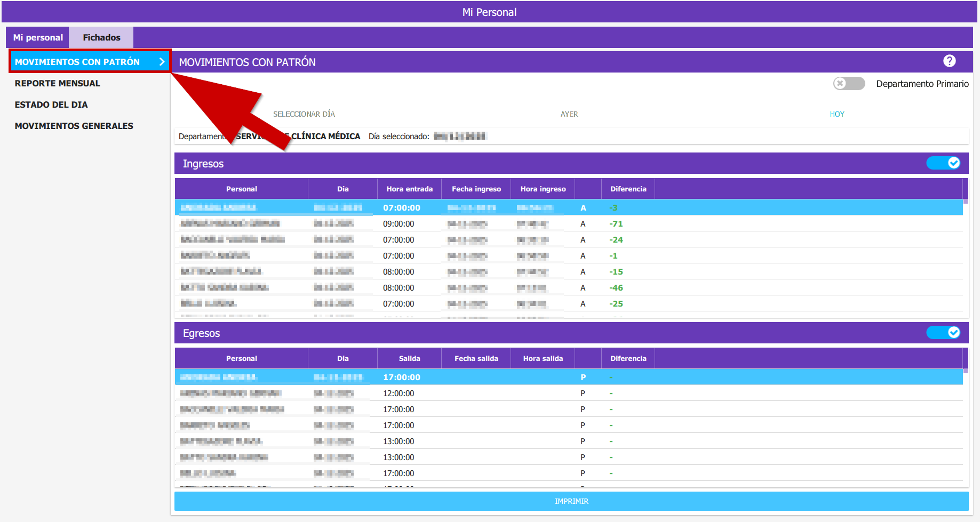
Task: Disable the Ingresos section toggle
Action: coord(943,163)
